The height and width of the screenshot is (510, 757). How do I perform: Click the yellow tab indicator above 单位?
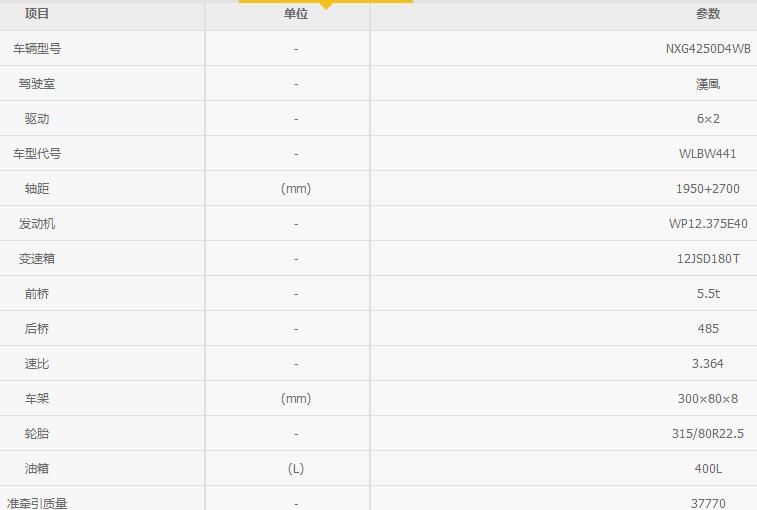click(x=326, y=4)
